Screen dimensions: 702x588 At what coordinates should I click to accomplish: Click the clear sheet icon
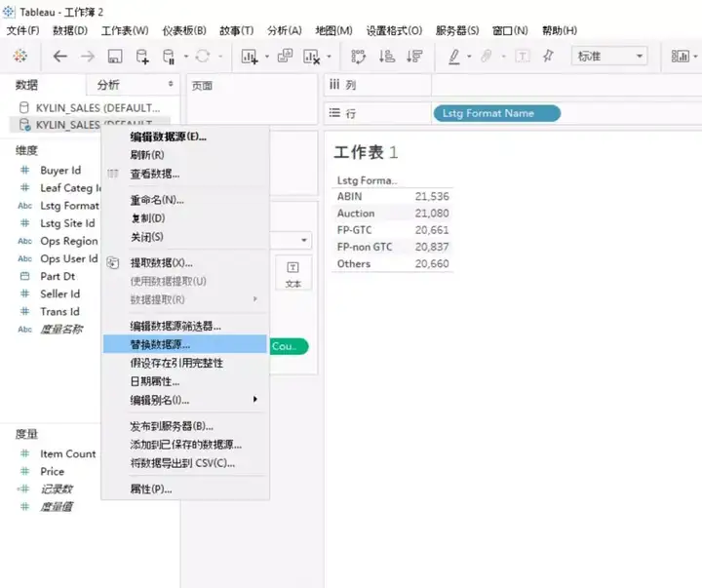pos(312,57)
